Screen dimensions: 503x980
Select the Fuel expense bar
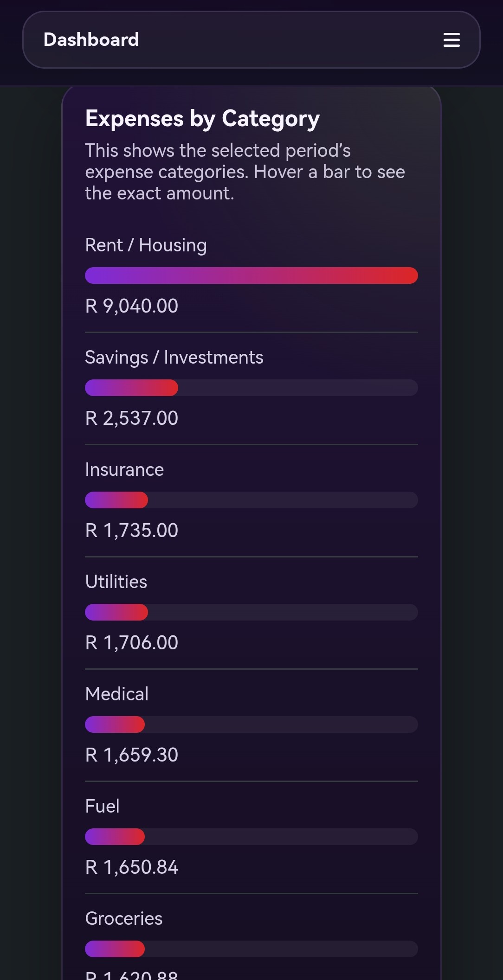[x=251, y=837]
